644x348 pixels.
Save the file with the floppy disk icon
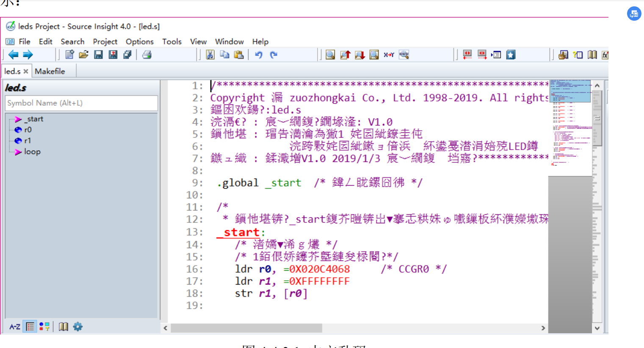(x=98, y=55)
